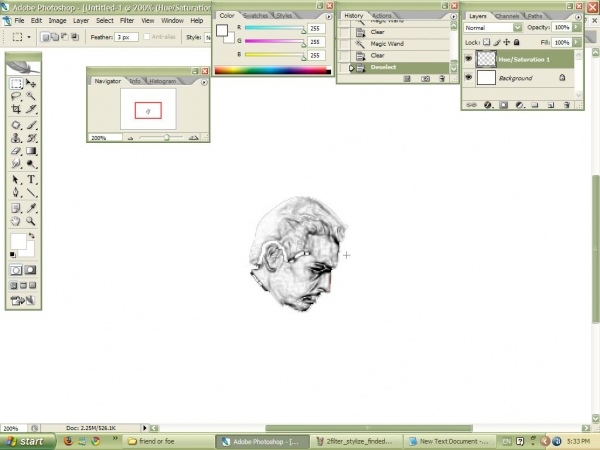Select the Slice tool
This screenshot has width=600, height=450.
pos(31,109)
